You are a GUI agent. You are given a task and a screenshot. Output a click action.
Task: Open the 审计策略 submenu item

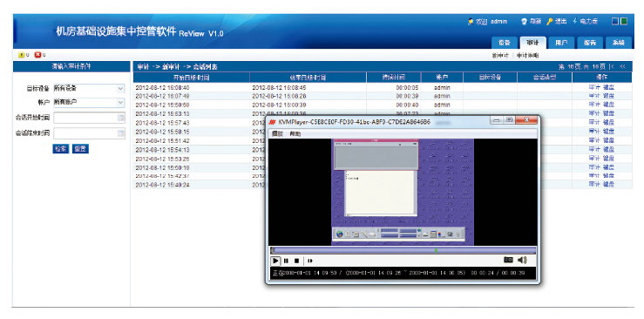(528, 56)
